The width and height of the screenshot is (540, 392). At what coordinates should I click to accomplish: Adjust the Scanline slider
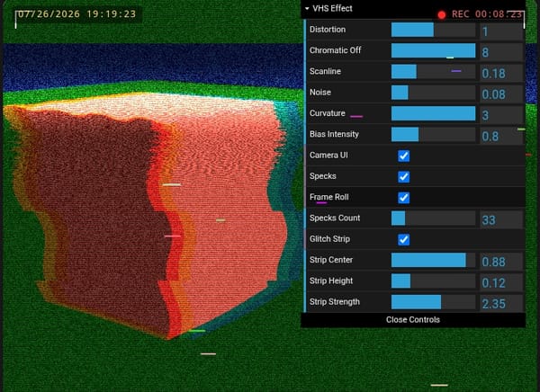433,72
